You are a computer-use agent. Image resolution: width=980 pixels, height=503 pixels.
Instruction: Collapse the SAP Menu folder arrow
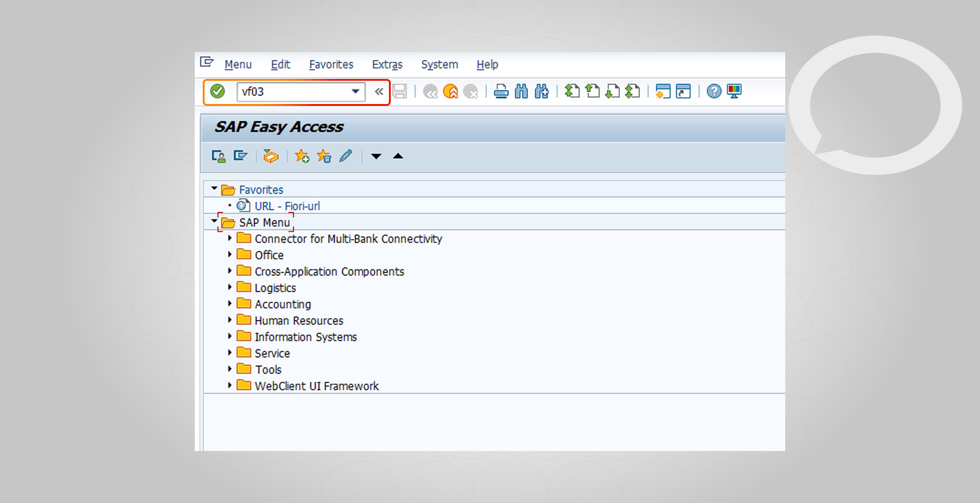[x=214, y=221]
